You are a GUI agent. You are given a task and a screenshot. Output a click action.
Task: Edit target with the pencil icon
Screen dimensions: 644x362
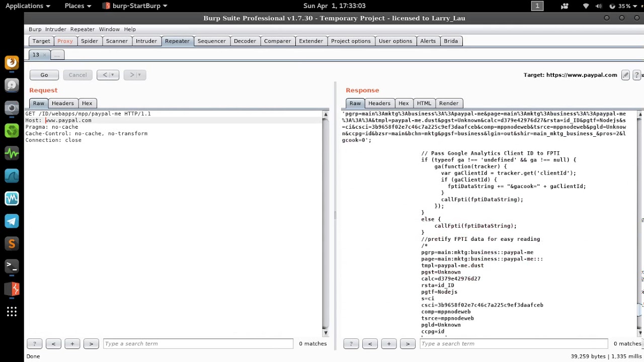[625, 75]
